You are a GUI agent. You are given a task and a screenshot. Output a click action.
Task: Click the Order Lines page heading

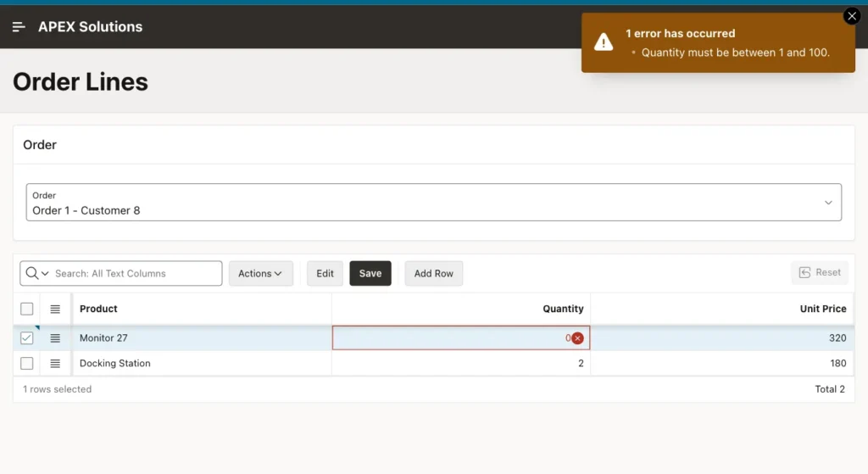click(x=81, y=82)
